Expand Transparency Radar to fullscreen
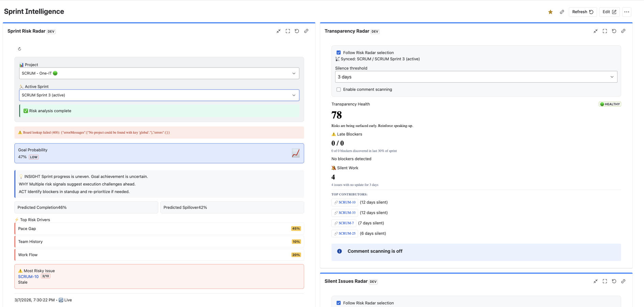The height and width of the screenshot is (307, 644). [605, 31]
